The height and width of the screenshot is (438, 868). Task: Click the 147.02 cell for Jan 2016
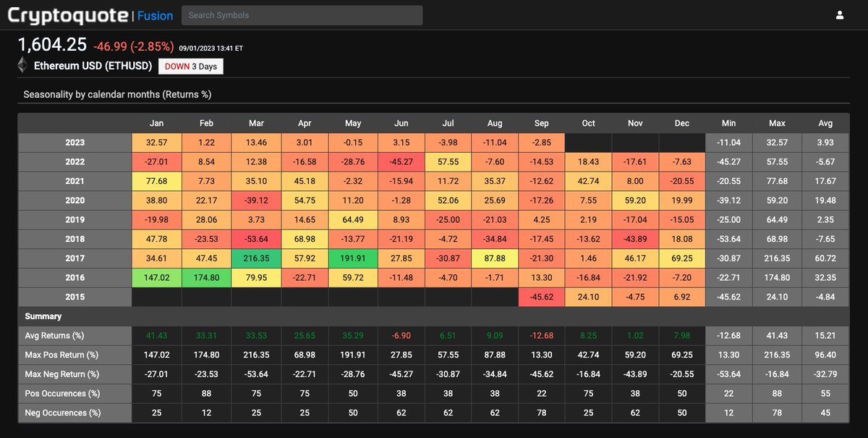click(x=156, y=278)
